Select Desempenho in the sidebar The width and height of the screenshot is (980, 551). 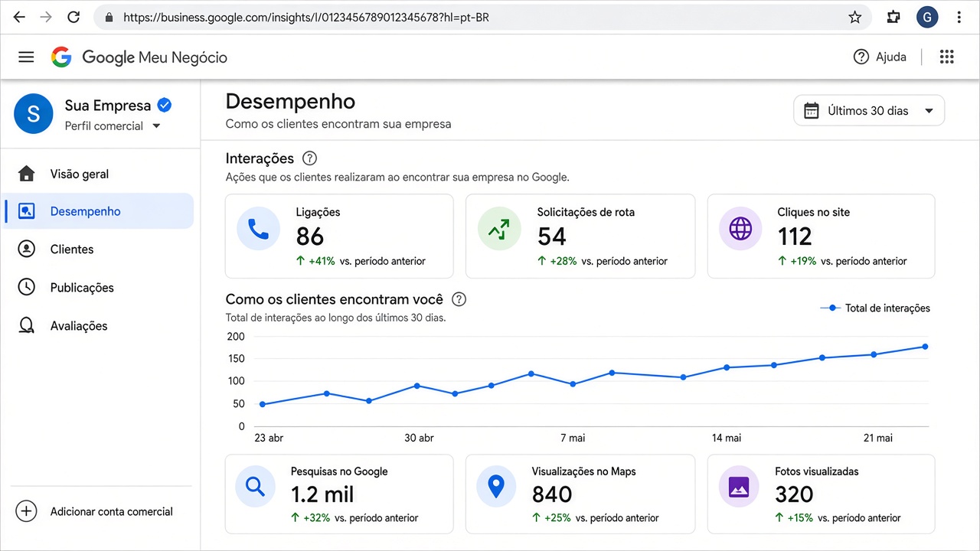coord(98,211)
